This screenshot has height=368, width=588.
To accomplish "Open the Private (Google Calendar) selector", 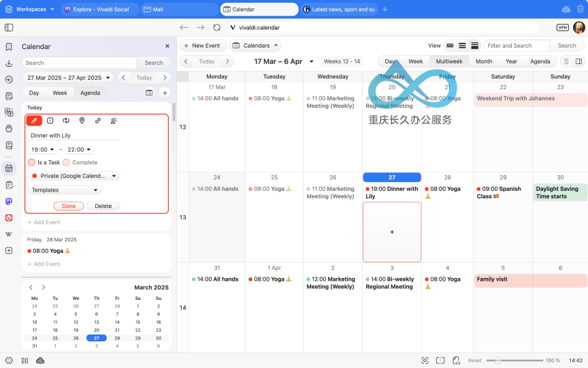I will point(74,176).
